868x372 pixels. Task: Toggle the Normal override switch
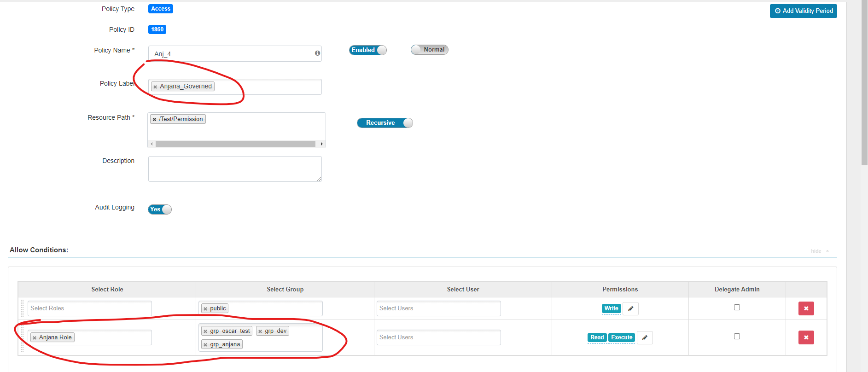point(429,50)
